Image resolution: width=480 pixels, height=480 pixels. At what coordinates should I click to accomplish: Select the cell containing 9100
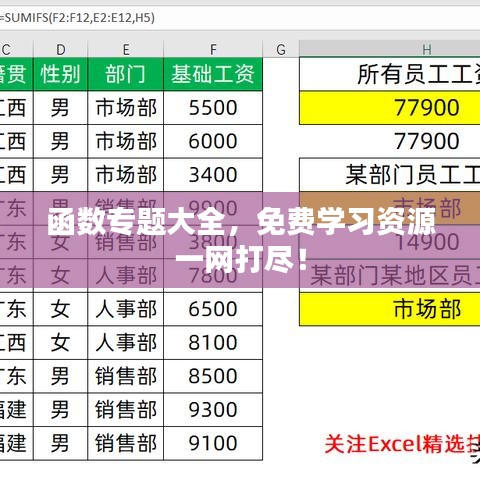pos(213,443)
